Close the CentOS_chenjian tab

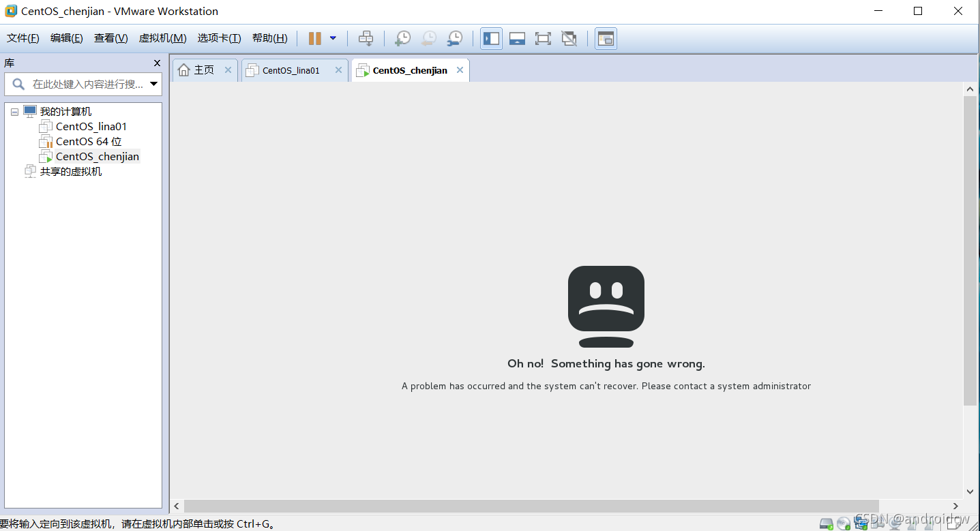(460, 70)
